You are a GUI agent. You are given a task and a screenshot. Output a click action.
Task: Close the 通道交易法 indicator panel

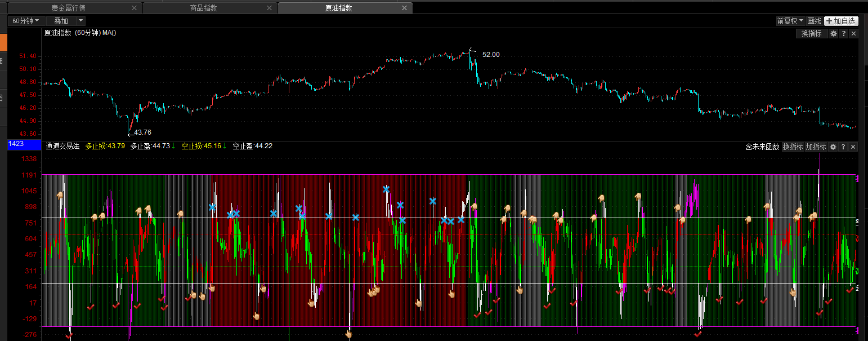click(853, 147)
